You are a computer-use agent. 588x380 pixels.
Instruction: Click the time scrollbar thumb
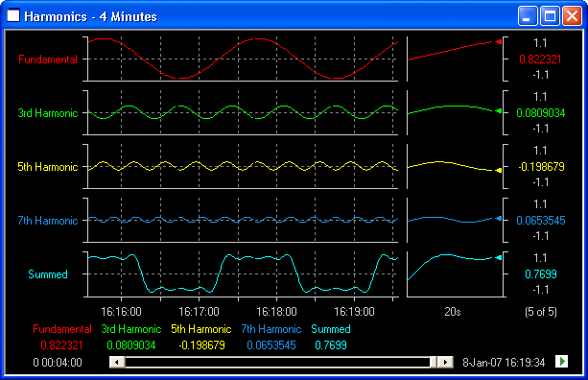pyautogui.click(x=434, y=362)
